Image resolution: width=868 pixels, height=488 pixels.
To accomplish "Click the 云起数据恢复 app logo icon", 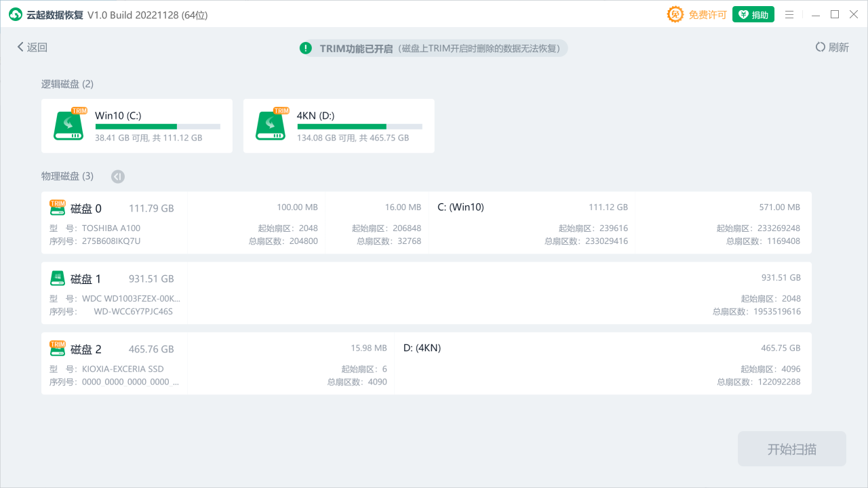I will click(x=15, y=14).
